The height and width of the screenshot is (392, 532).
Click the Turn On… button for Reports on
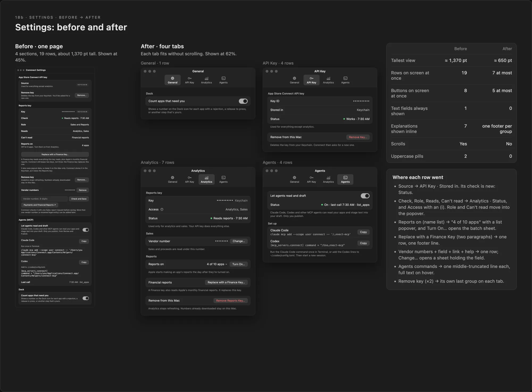238,264
